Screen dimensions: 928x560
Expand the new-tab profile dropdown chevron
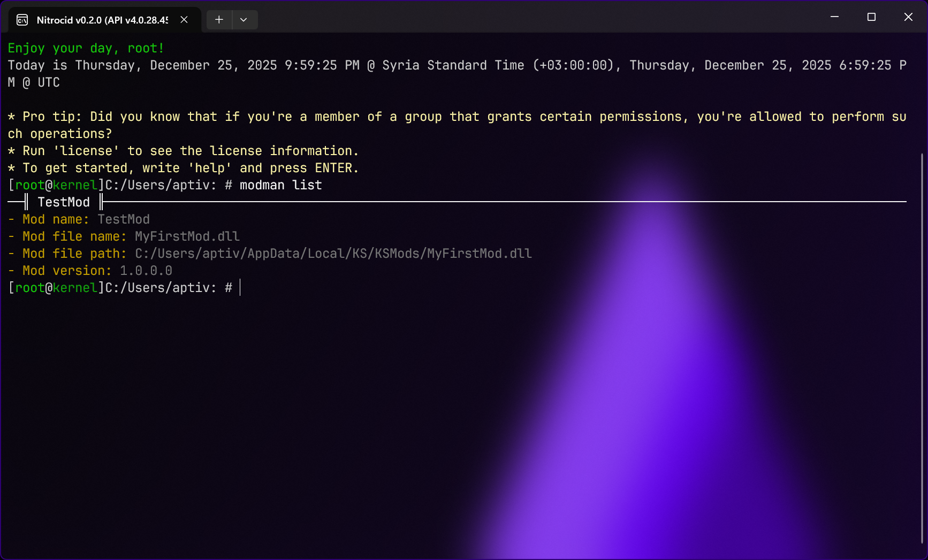244,20
